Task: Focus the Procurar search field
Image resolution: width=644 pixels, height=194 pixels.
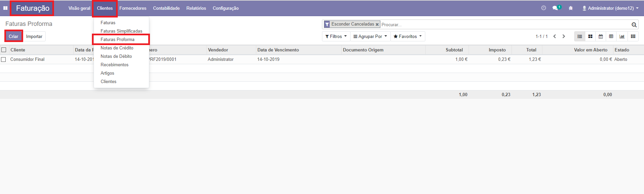Action: click(503, 25)
